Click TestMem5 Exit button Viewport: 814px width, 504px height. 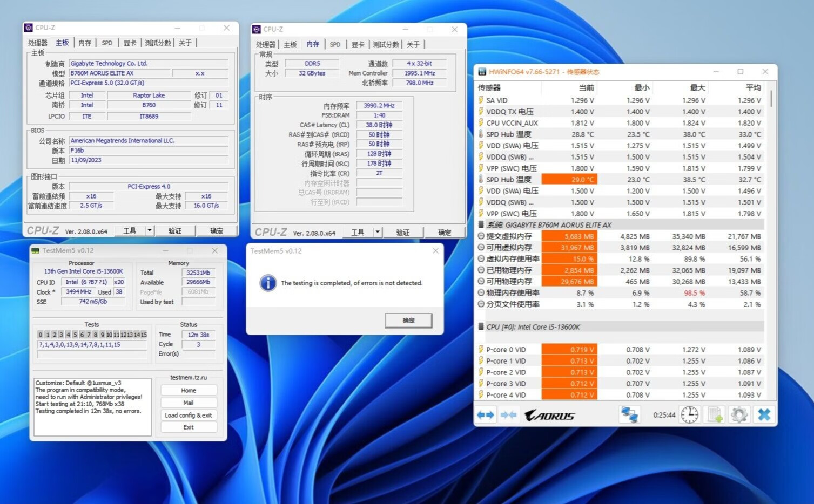click(189, 427)
